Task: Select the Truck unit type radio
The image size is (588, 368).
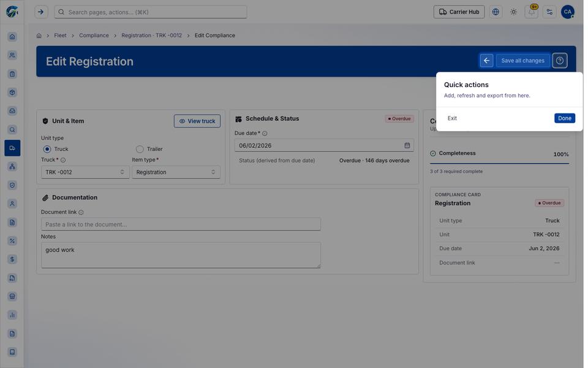Action: point(47,149)
